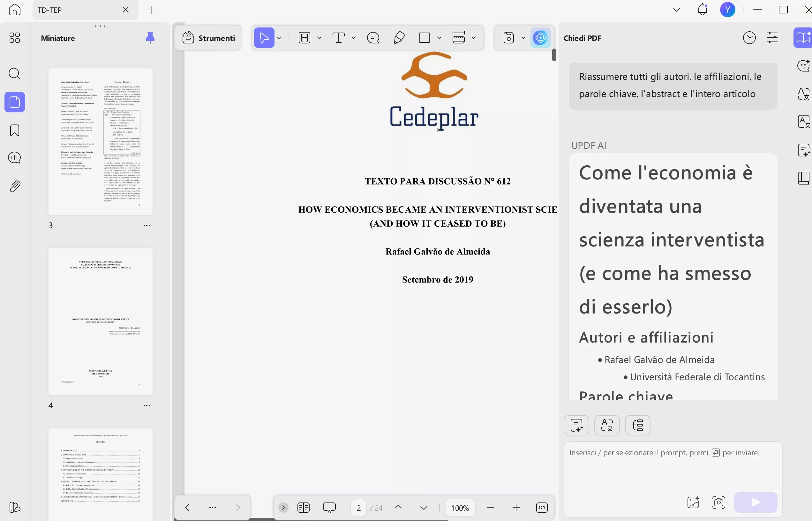Select the page thumbnails sidebar icon
Image resolution: width=812 pixels, height=521 pixels.
tap(15, 102)
